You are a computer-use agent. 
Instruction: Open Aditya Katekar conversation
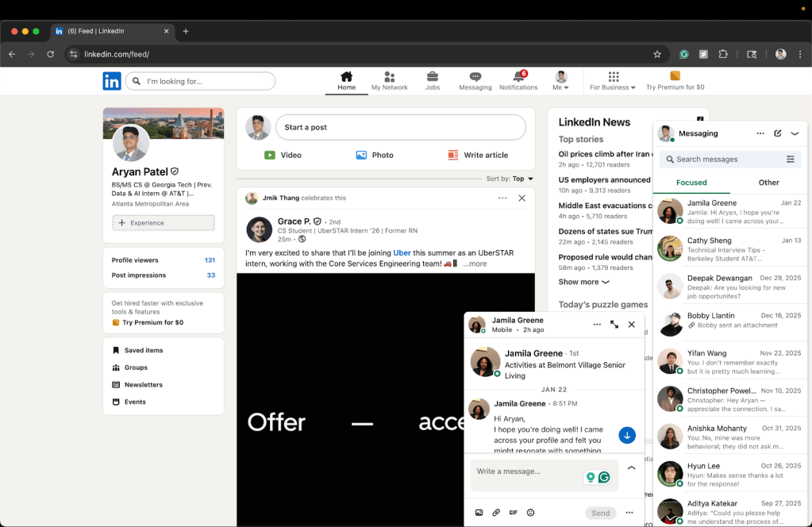730,511
